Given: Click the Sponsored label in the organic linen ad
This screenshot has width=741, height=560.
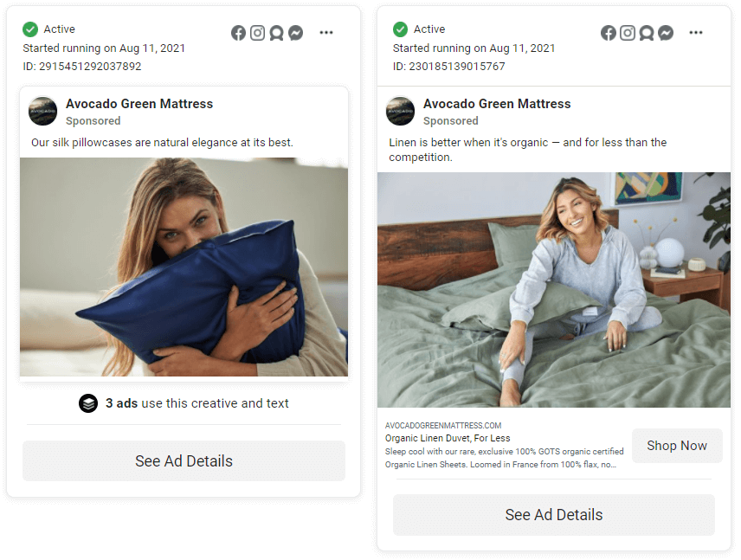Looking at the screenshot, I should coord(451,121).
